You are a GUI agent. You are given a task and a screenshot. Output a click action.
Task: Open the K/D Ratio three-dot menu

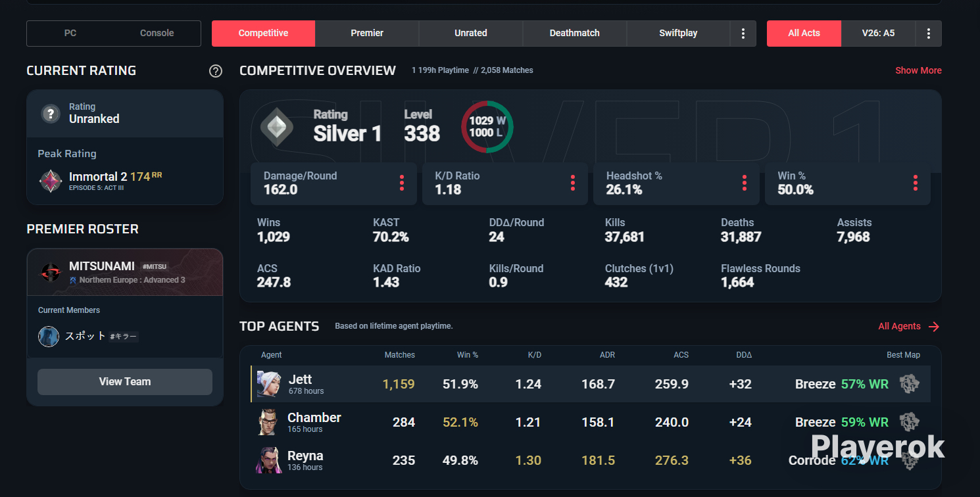573,183
